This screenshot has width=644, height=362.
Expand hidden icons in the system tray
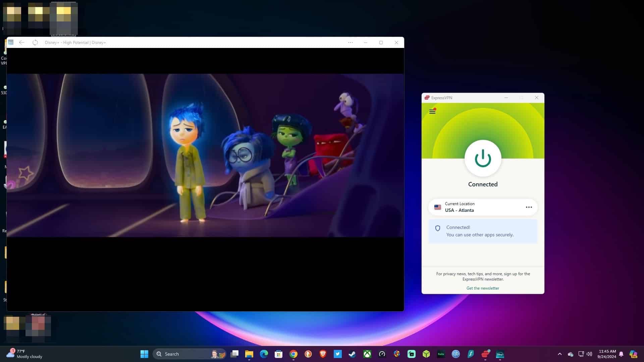tap(559, 354)
